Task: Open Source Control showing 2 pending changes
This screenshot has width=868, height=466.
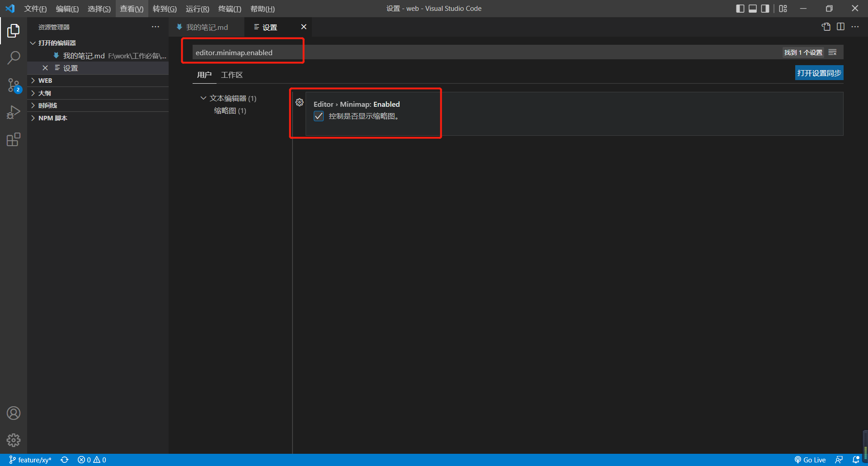Action: point(14,85)
